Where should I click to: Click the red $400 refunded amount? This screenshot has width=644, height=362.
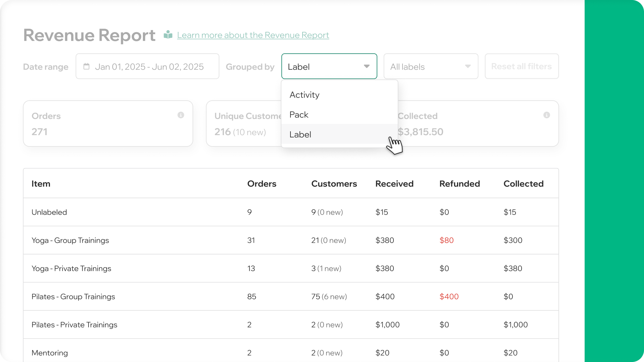pyautogui.click(x=449, y=297)
